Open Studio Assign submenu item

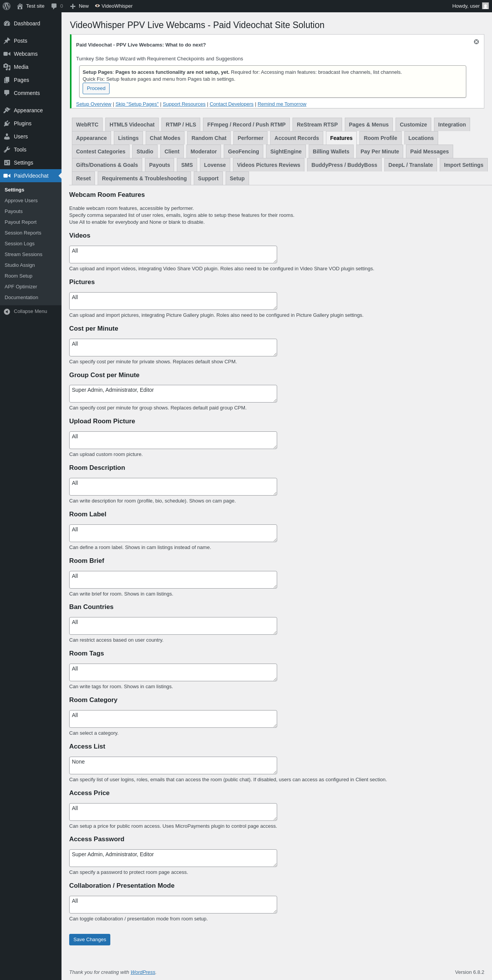pos(31,265)
